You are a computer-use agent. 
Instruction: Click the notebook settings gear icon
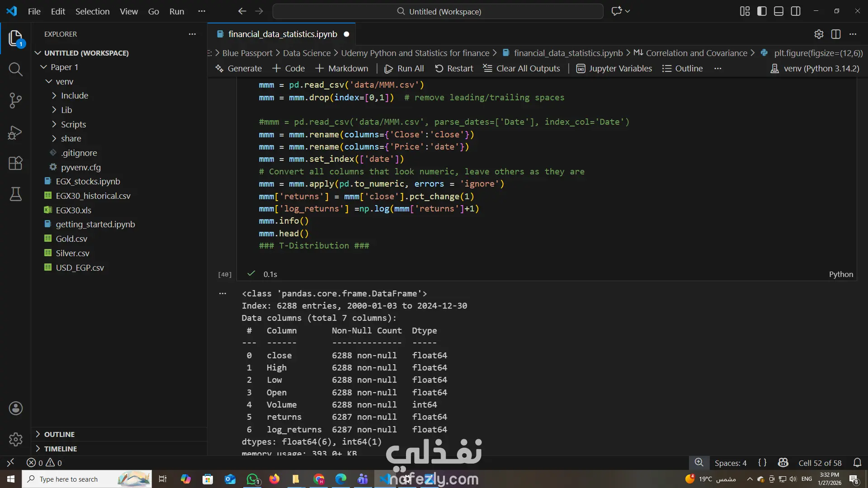(819, 34)
